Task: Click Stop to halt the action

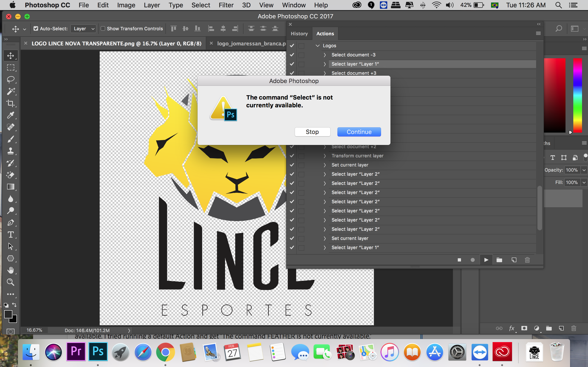Action: (x=312, y=131)
